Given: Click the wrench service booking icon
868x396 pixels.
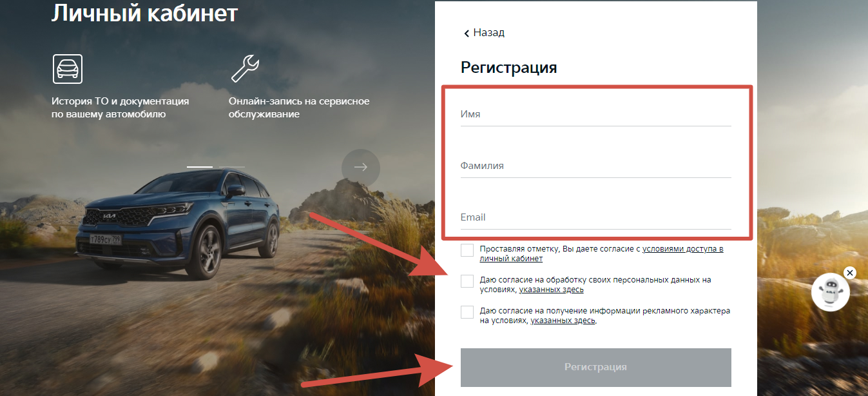Looking at the screenshot, I should (x=245, y=68).
